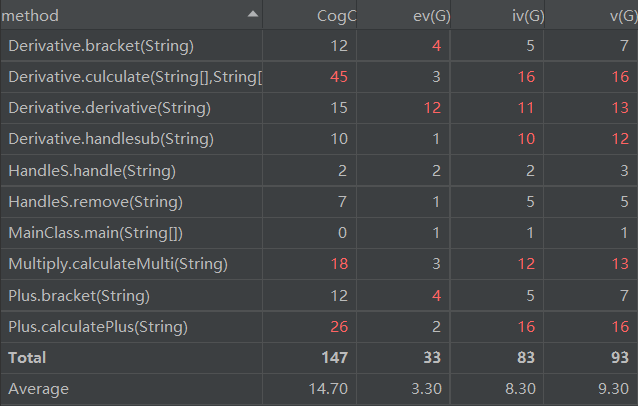Select the Multiply.calculateMulti(String) row

tap(118, 264)
